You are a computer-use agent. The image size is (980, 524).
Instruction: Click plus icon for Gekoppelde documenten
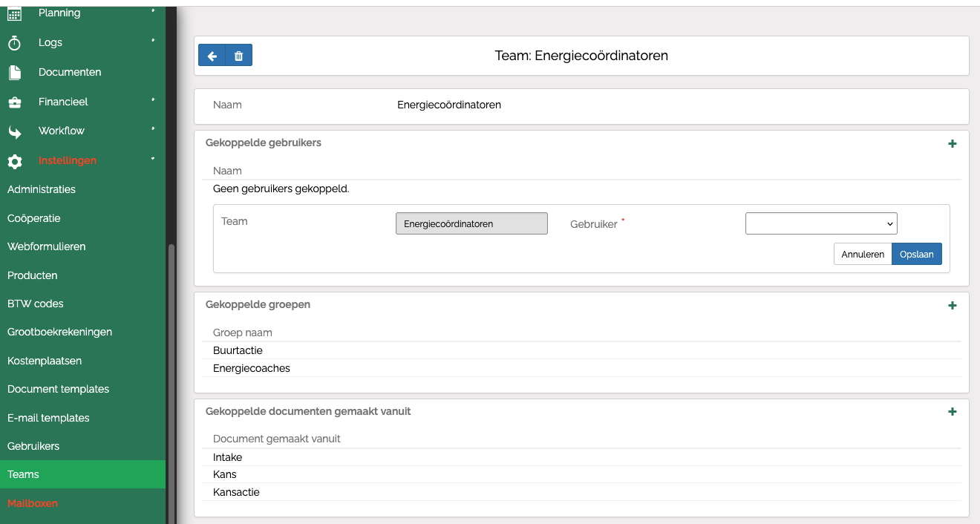click(x=953, y=411)
